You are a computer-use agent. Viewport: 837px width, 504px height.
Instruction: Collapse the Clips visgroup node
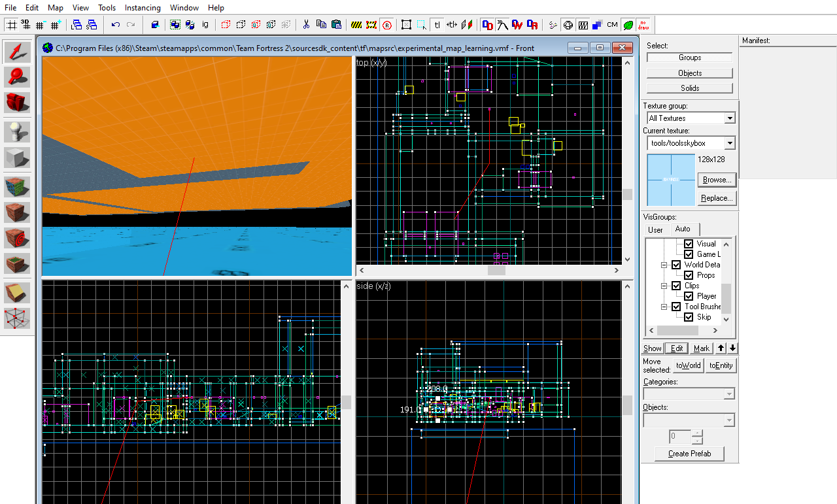(x=664, y=286)
